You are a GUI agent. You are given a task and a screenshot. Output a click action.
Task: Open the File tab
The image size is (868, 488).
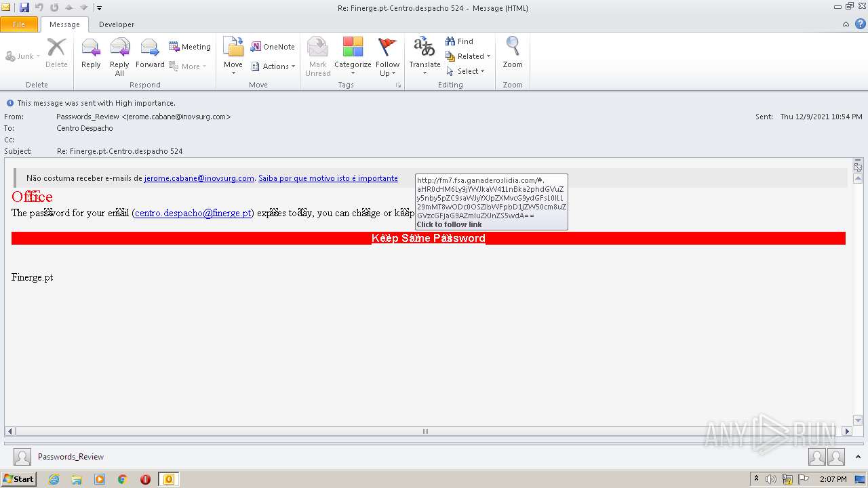click(x=19, y=24)
